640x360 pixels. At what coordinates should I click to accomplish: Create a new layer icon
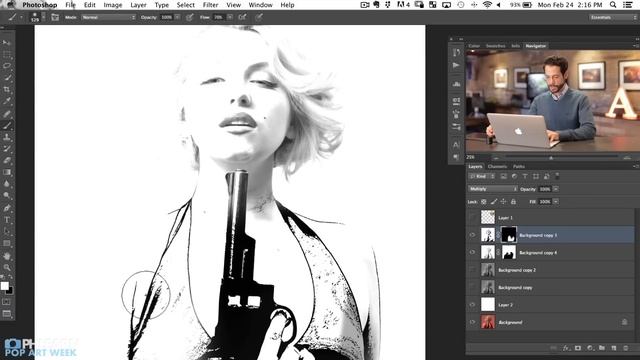[613, 348]
